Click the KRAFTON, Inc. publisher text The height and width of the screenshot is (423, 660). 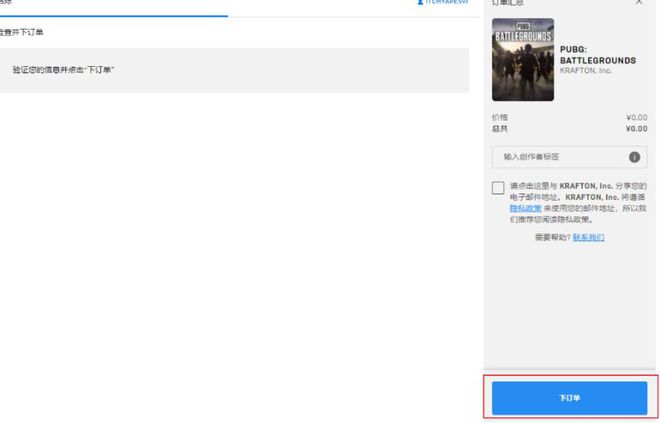click(x=585, y=71)
